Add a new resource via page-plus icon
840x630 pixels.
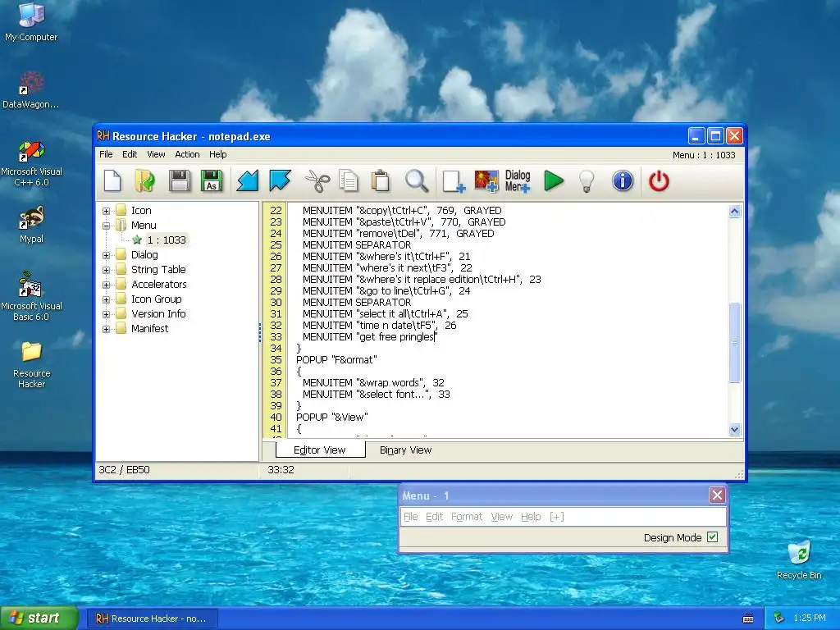point(453,181)
